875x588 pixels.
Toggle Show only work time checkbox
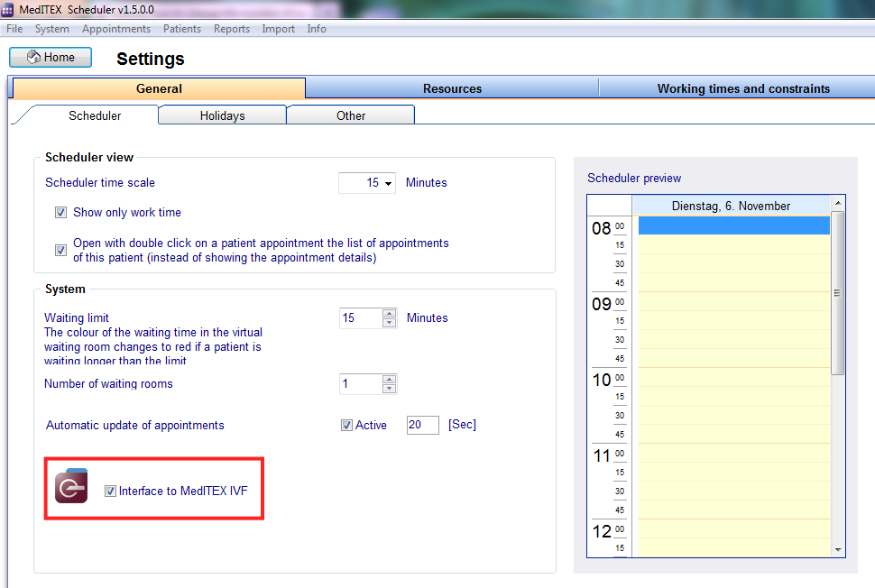[60, 213]
